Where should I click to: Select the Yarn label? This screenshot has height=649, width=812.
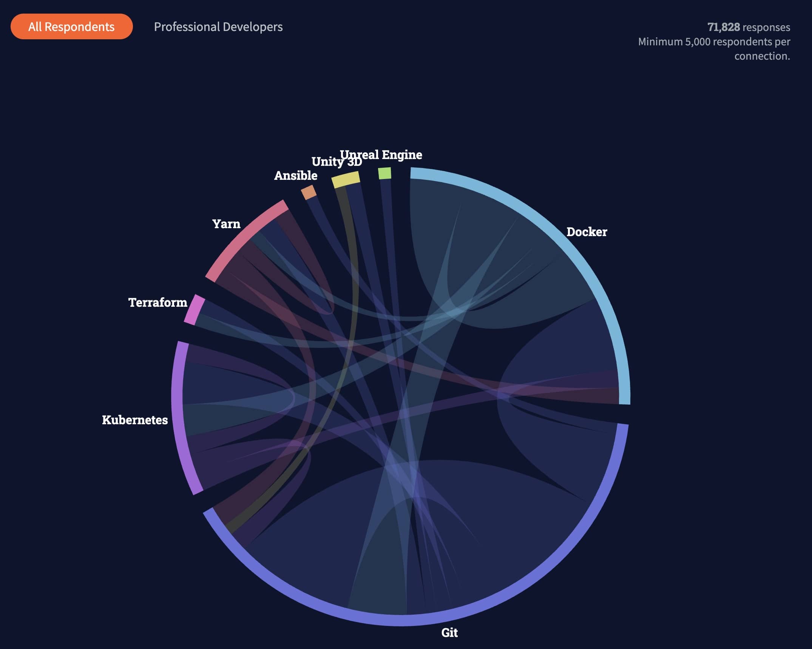pyautogui.click(x=226, y=224)
